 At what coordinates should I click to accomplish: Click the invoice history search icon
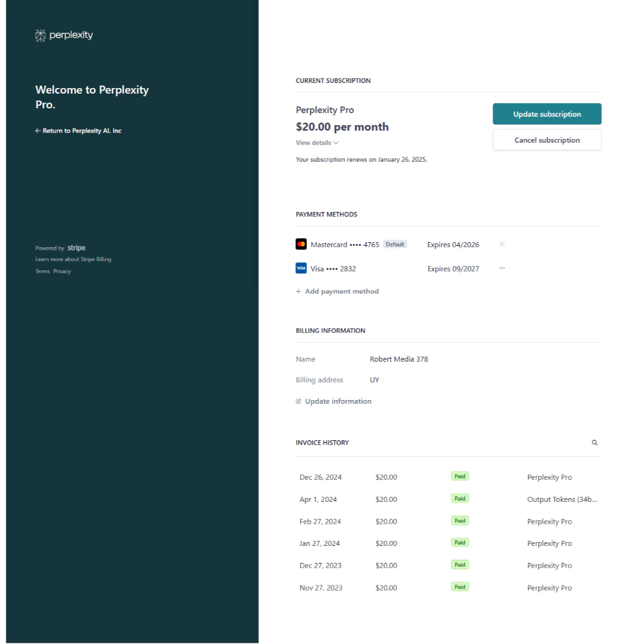pyautogui.click(x=594, y=443)
